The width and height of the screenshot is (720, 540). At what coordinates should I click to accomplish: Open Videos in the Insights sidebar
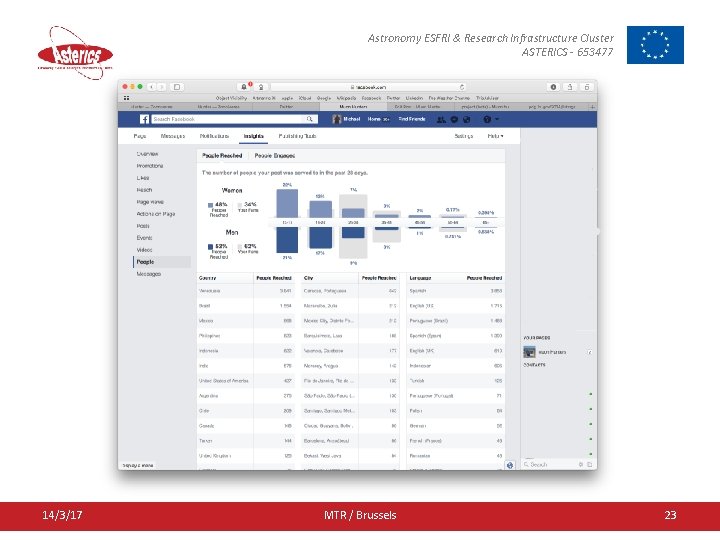tap(144, 249)
